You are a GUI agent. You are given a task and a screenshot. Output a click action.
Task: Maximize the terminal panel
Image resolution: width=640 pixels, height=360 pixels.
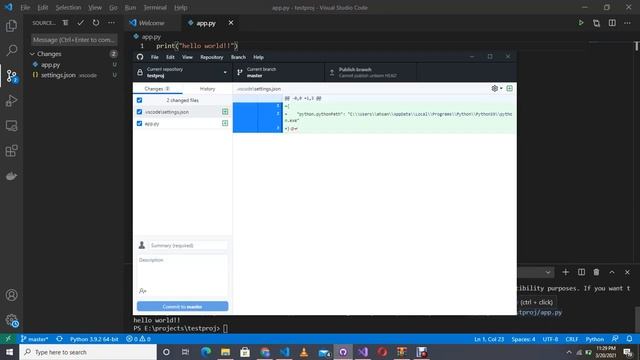[x=612, y=272]
